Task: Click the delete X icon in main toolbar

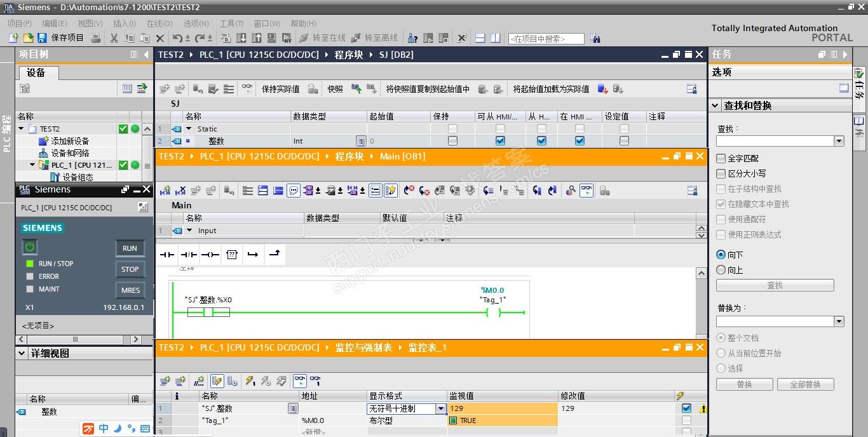Action: point(159,38)
